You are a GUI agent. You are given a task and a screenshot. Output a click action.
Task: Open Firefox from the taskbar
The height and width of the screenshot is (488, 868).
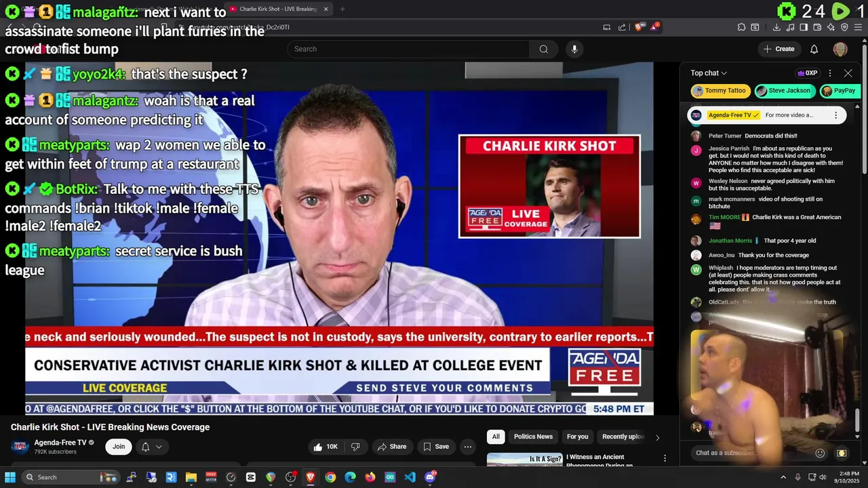tap(370, 477)
